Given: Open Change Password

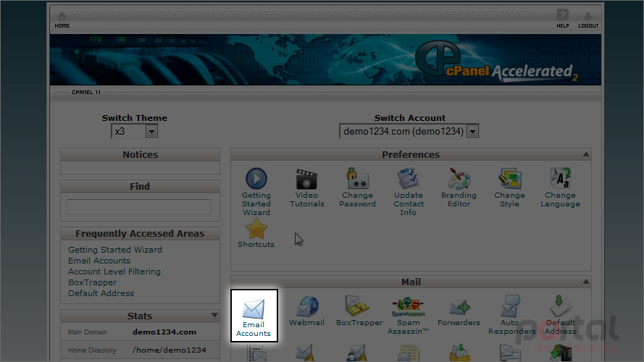Looking at the screenshot, I should pos(357,188).
